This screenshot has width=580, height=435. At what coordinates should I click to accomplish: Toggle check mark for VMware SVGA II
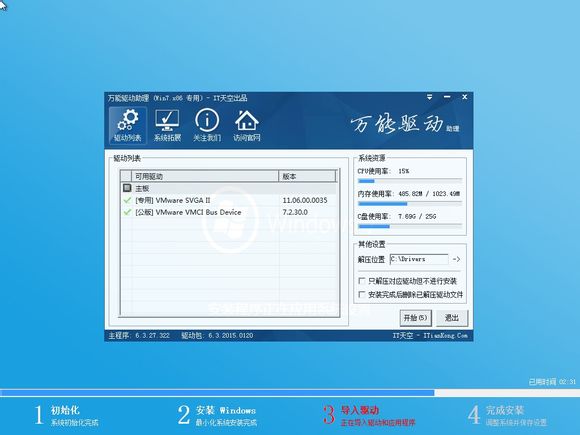click(x=127, y=200)
